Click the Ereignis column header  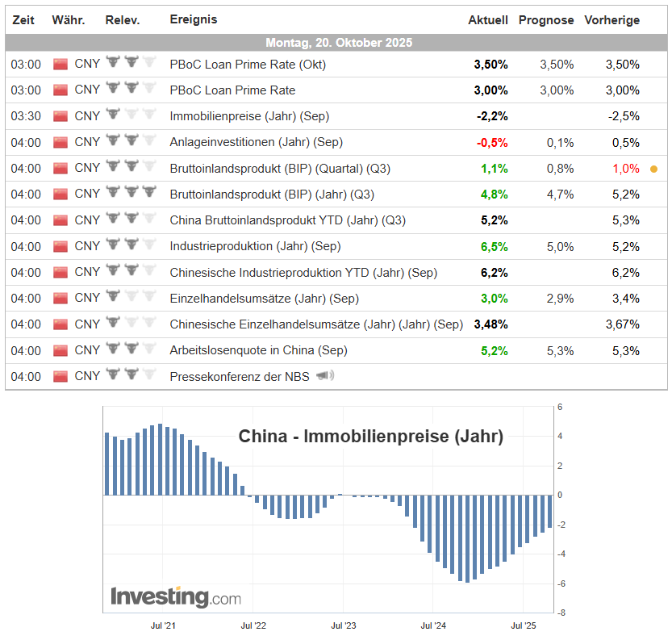coord(193,19)
